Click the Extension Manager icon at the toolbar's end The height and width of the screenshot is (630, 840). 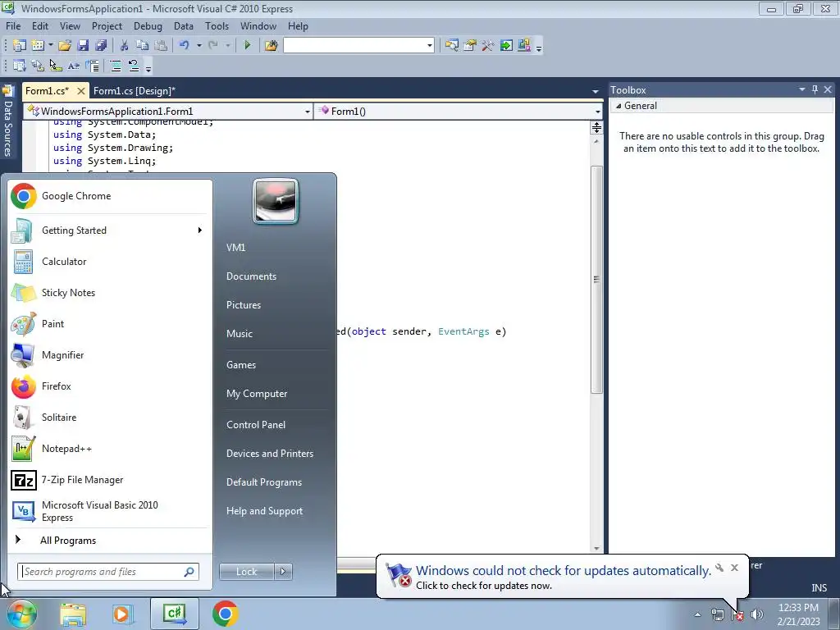[524, 46]
